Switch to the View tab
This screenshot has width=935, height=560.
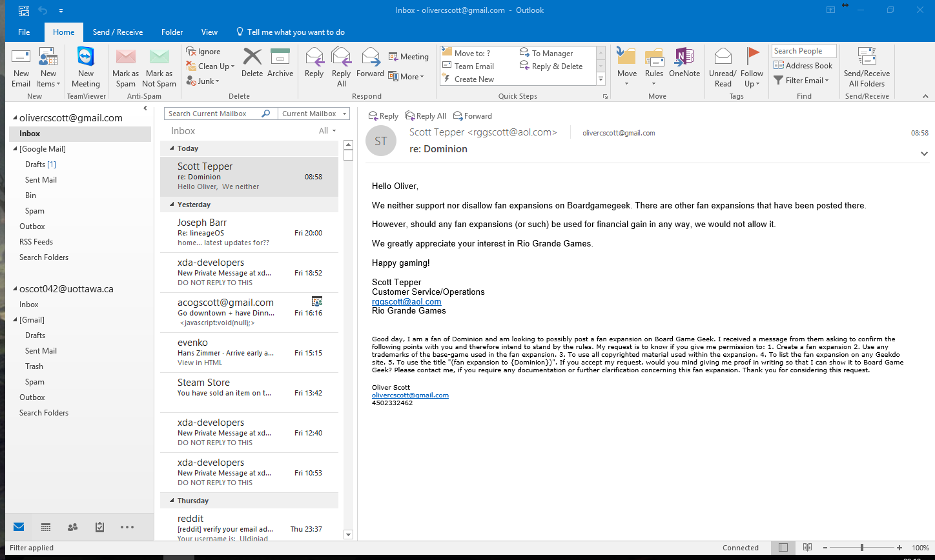[209, 32]
